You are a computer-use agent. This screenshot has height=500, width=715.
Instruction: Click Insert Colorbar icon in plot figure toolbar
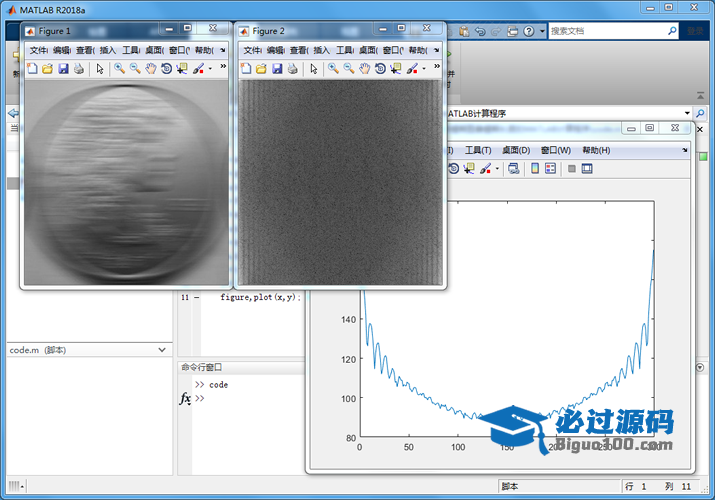[535, 168]
